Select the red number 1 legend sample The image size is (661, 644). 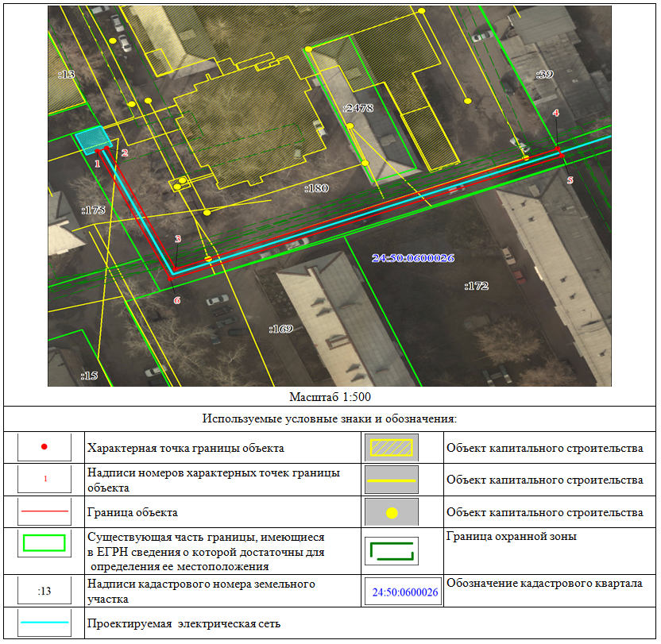[x=45, y=480]
